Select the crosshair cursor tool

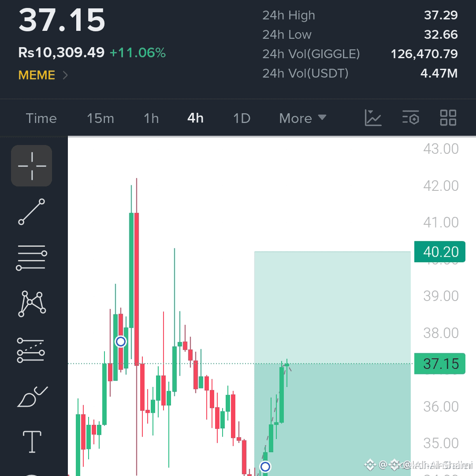coord(32,166)
